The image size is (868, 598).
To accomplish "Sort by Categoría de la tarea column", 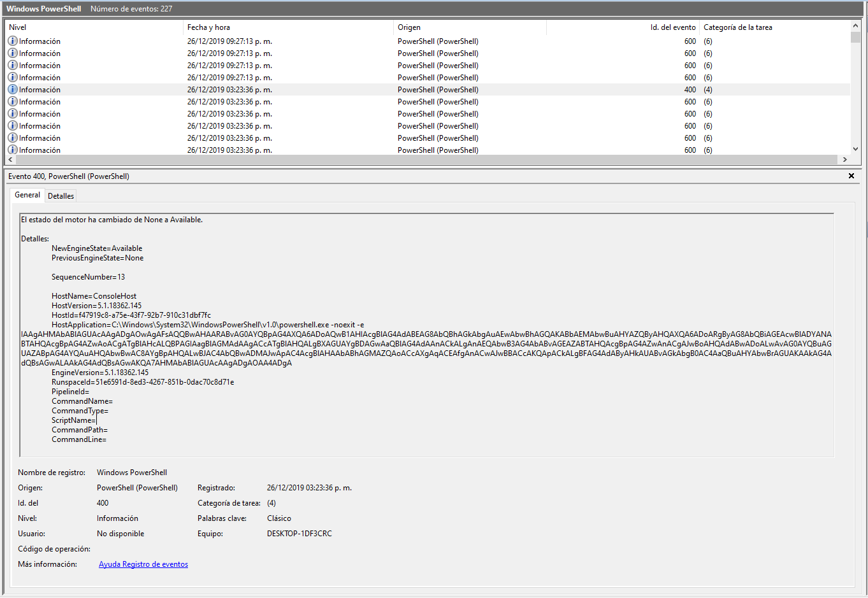I will click(x=774, y=27).
